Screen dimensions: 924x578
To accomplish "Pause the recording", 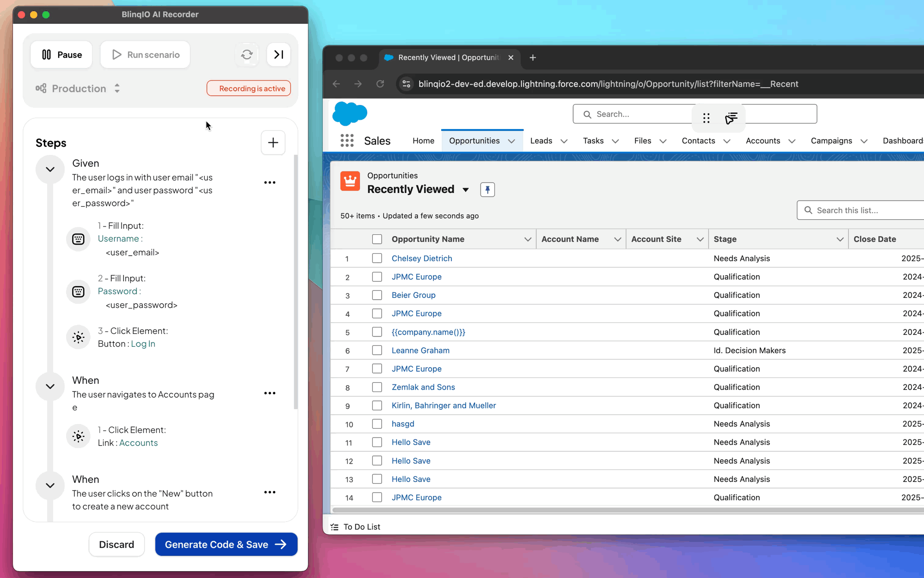I will [61, 55].
